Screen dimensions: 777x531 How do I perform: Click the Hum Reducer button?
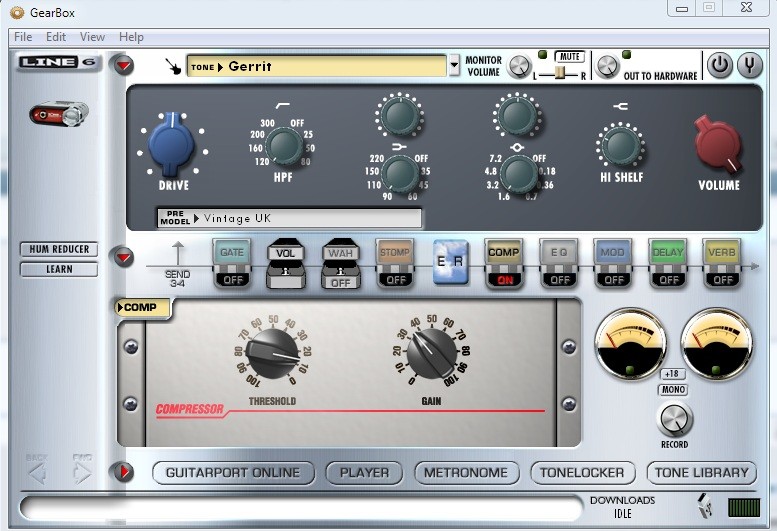[59, 249]
